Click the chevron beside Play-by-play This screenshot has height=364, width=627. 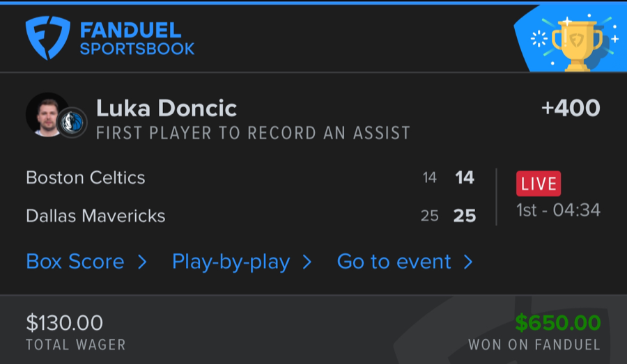coord(307,262)
